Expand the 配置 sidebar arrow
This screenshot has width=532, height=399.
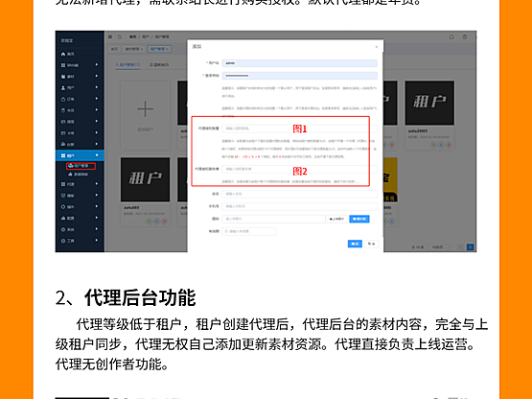97,218
